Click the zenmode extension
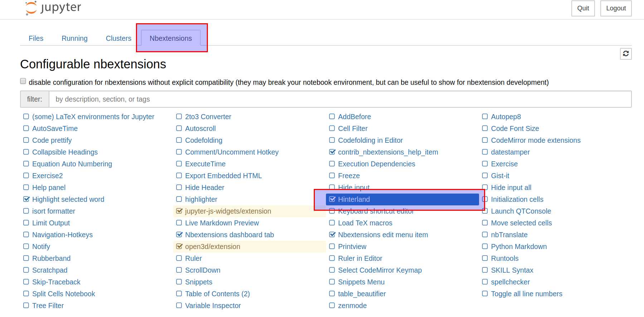 coord(352,306)
